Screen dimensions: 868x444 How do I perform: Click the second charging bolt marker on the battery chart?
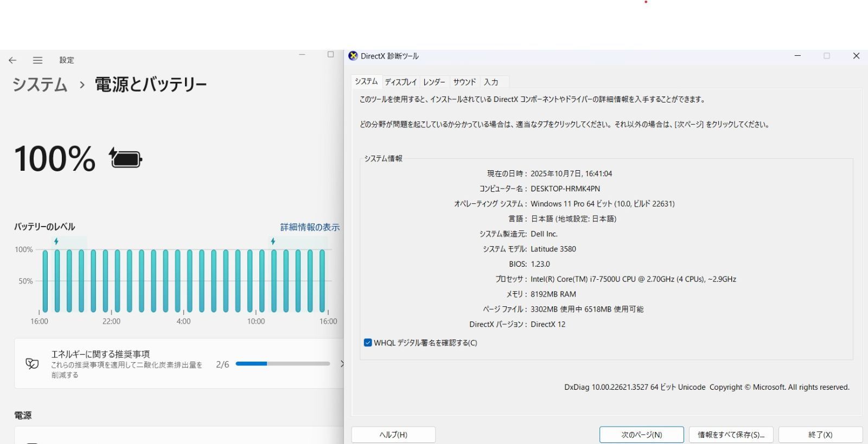pyautogui.click(x=273, y=241)
